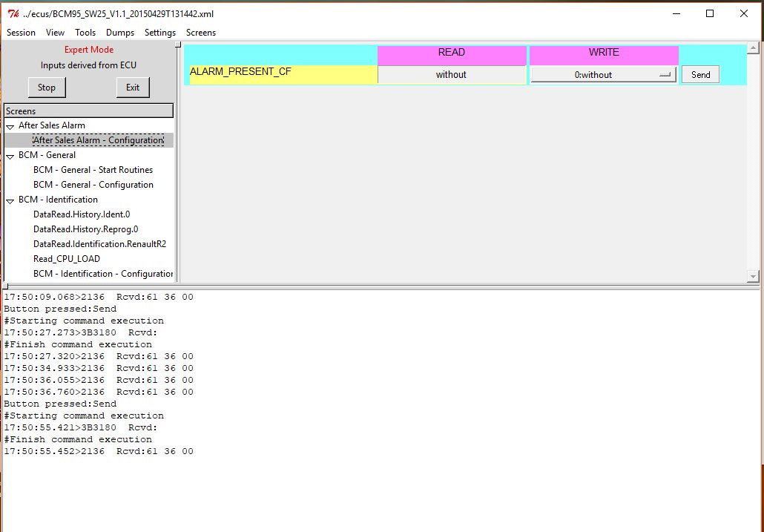Viewport: 764px width, 532px height.
Task: Click log line 17:50:36.760>2136
Action: click(x=99, y=393)
